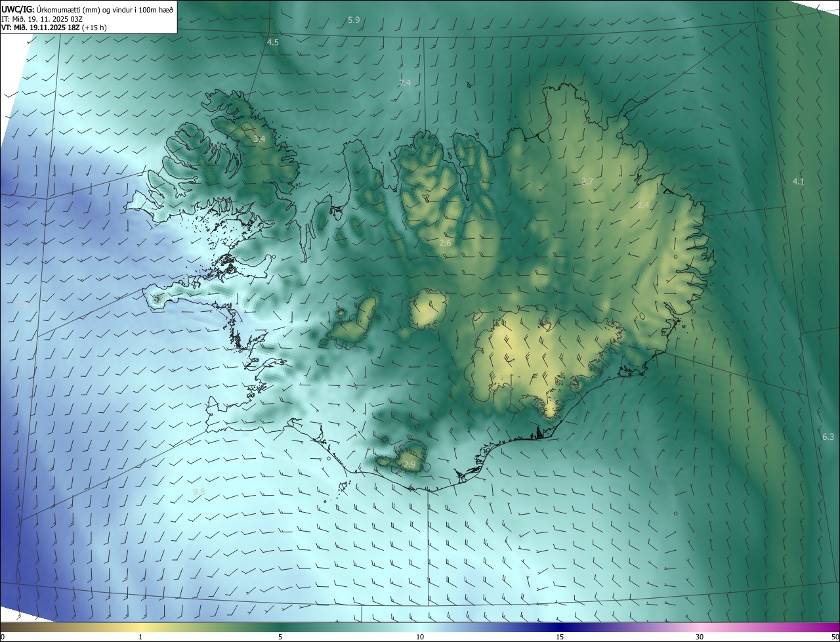Click the 2.6 value label in north-central Iceland
The height and width of the screenshot is (642, 840).
coord(445,244)
